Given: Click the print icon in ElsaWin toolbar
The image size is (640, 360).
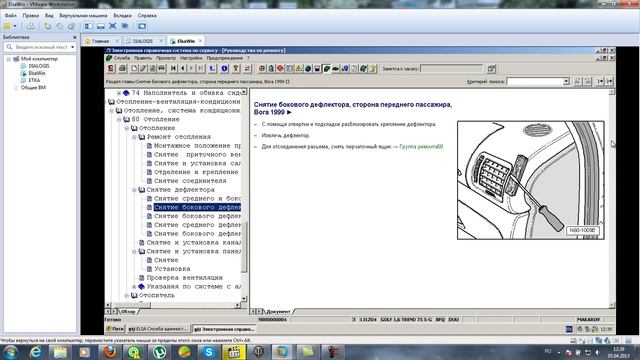Looking at the screenshot, I should (x=122, y=69).
